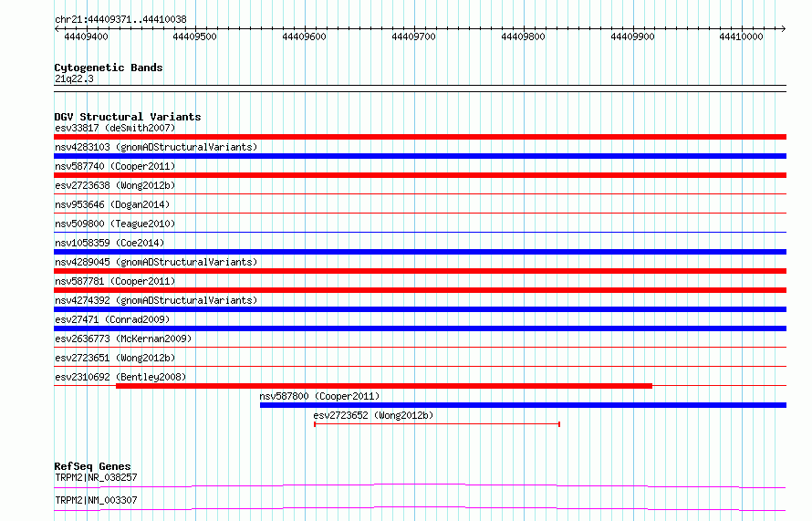Click ruler tick label 44409700
This screenshot has height=521, width=812.
[414, 36]
